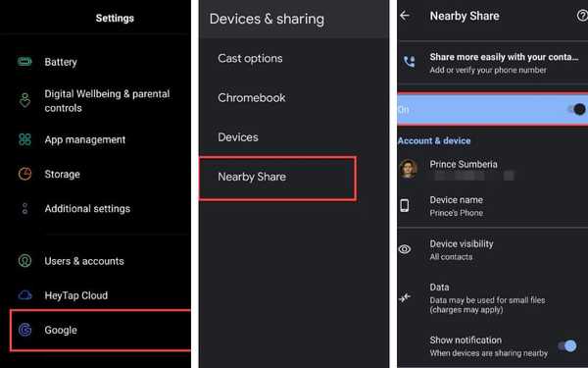Tap the Battery icon in Settings
588x368 pixels.
point(24,62)
